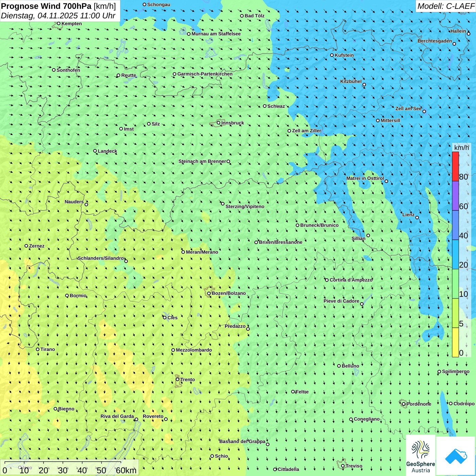Click the Riva del Garda marker
This screenshot has height=476, width=476.
click(x=136, y=419)
